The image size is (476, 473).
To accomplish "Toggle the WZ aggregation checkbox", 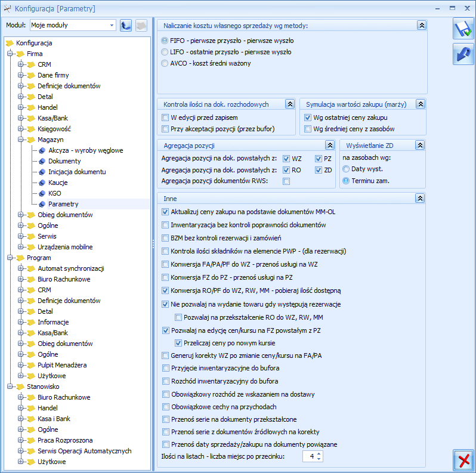I will pos(286,159).
